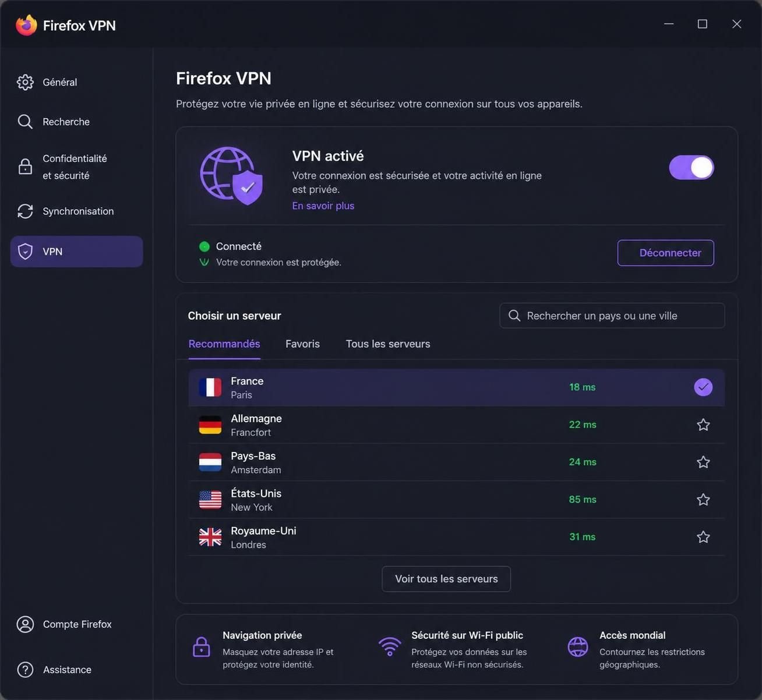Click the Sécurité sur Wi-Fi public icon
The image size is (762, 700).
(x=390, y=647)
